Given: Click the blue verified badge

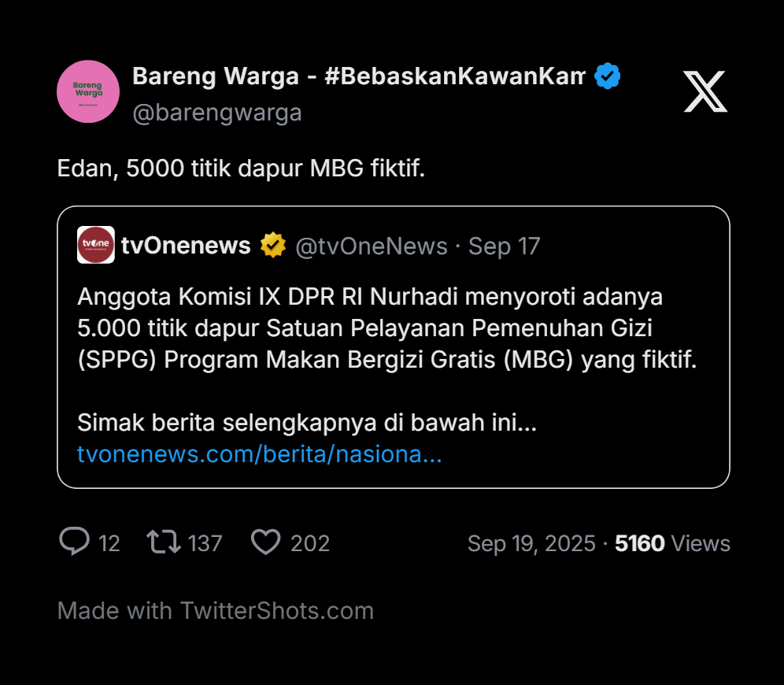Looking at the screenshot, I should click(x=607, y=76).
